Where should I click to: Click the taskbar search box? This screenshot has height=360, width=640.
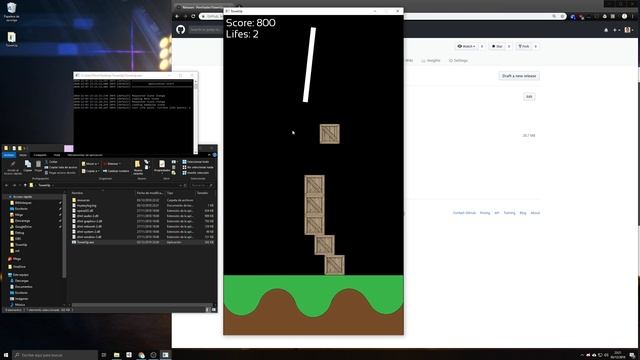coord(55,355)
